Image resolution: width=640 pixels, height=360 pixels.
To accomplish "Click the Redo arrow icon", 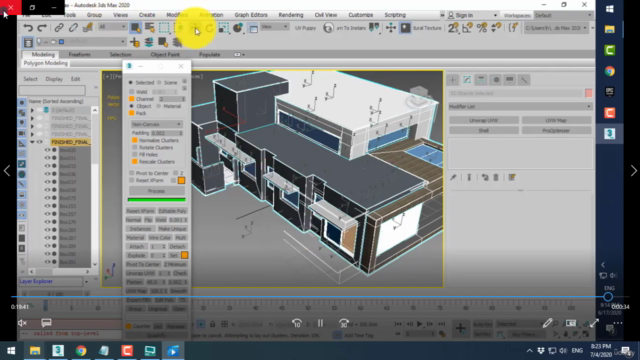I will (x=42, y=28).
